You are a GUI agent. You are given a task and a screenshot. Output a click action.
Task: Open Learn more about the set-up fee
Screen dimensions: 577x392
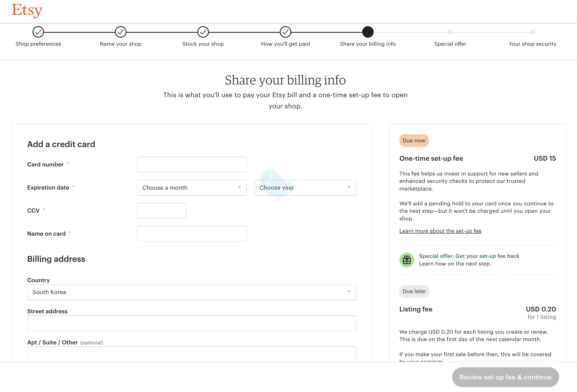click(440, 231)
